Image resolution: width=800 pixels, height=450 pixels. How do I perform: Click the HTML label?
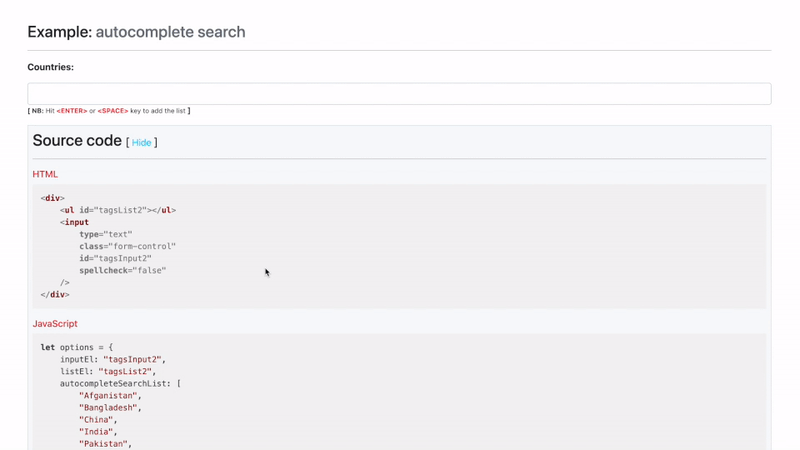pos(45,174)
